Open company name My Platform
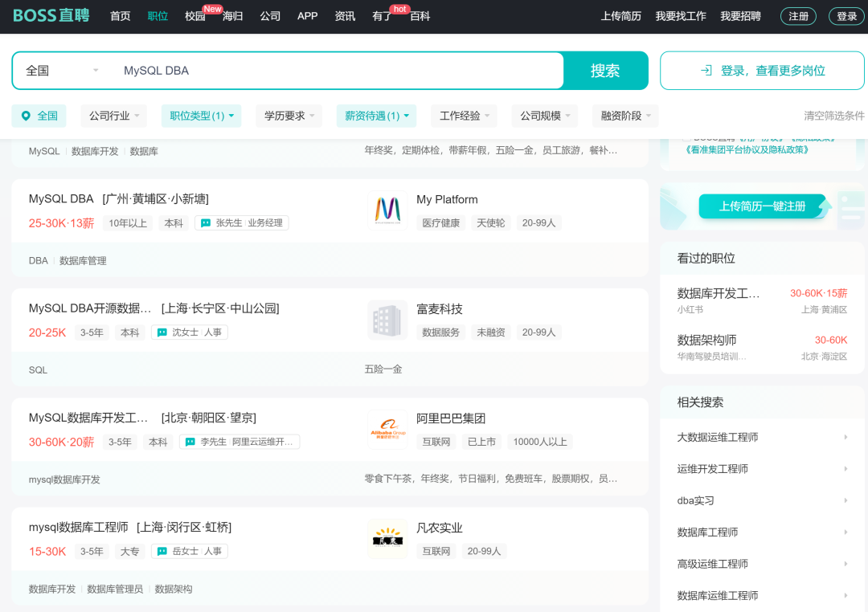The width and height of the screenshot is (868, 612). coord(447,199)
